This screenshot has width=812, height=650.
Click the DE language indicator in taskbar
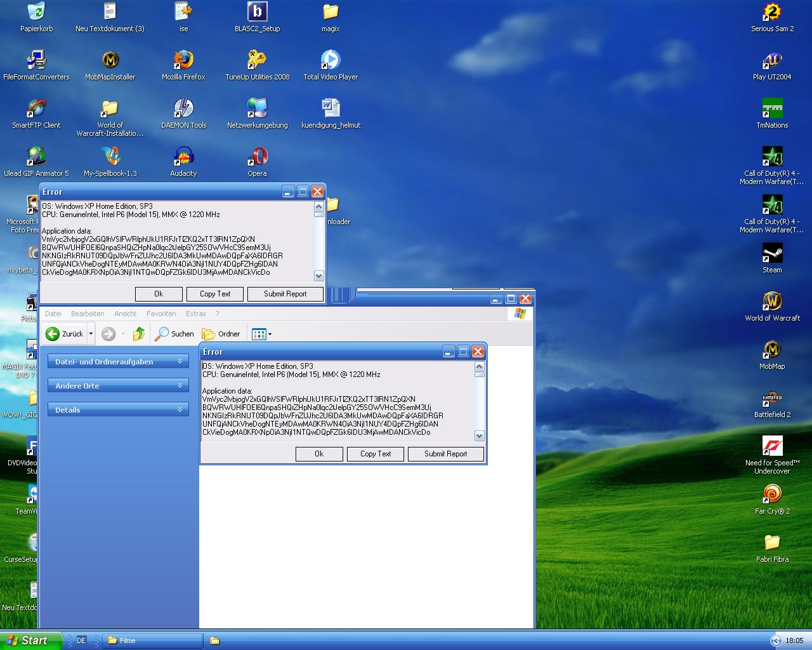coord(81,640)
